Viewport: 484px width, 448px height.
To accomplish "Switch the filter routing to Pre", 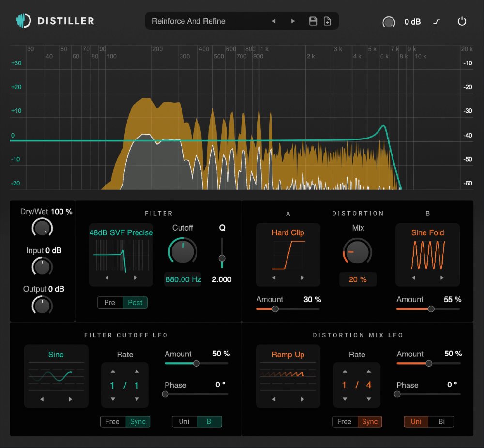I will coord(109,302).
